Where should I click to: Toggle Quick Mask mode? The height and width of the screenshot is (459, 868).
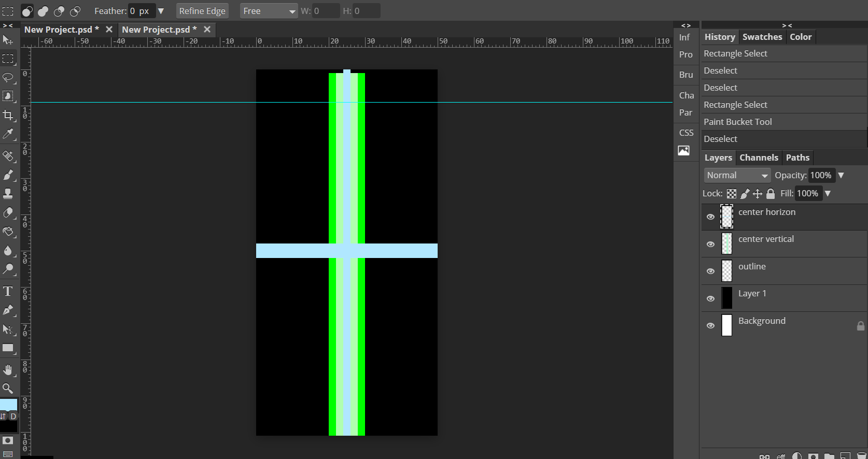click(8, 440)
